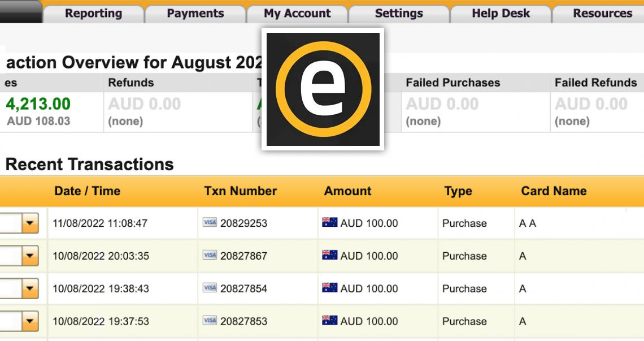This screenshot has height=341, width=644.
Task: Select the Help Desk tab
Action: [x=501, y=14]
